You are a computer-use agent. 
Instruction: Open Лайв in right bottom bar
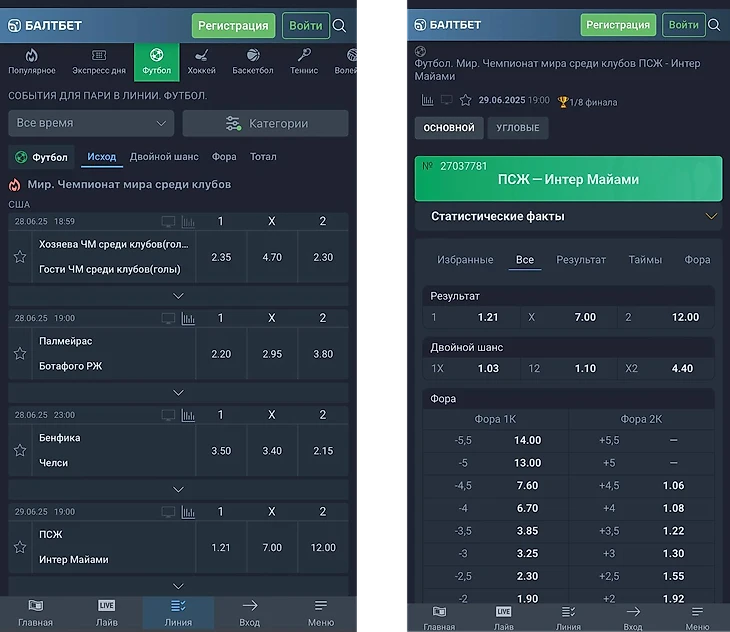[503, 618]
